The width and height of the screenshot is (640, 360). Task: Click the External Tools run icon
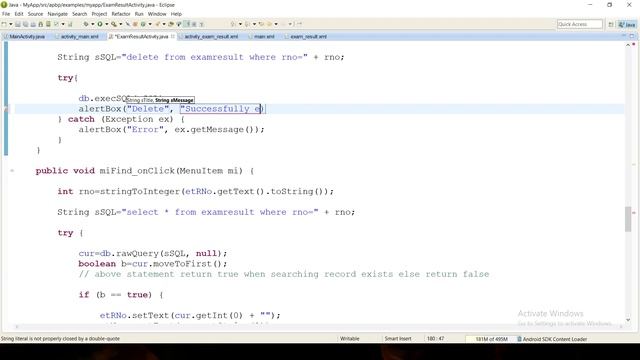(114, 24)
